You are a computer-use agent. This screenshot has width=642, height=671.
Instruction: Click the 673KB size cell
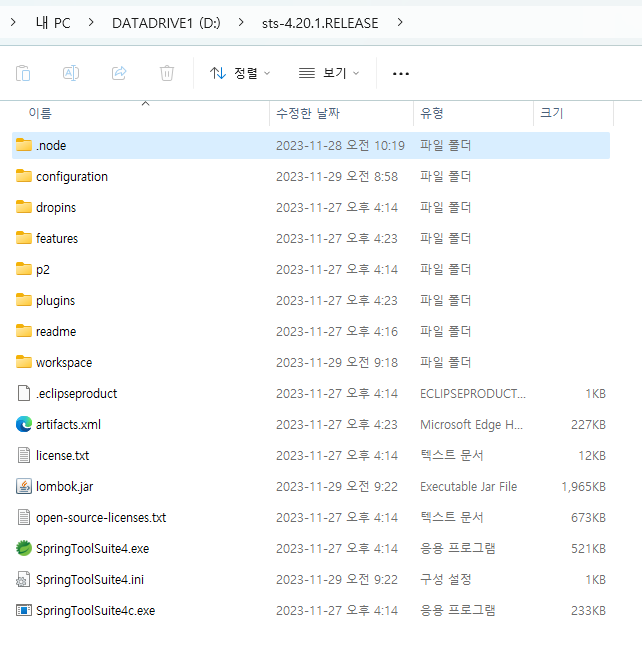[x=588, y=518]
